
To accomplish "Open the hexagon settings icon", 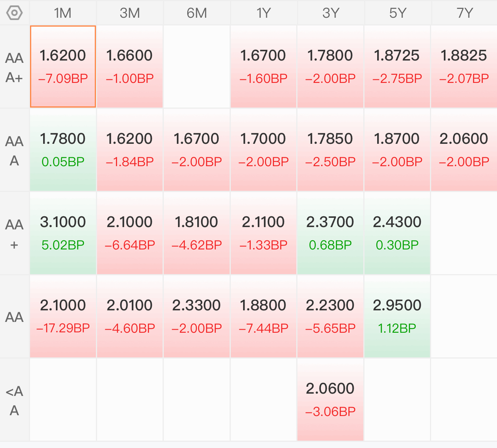I will click(x=14, y=13).
